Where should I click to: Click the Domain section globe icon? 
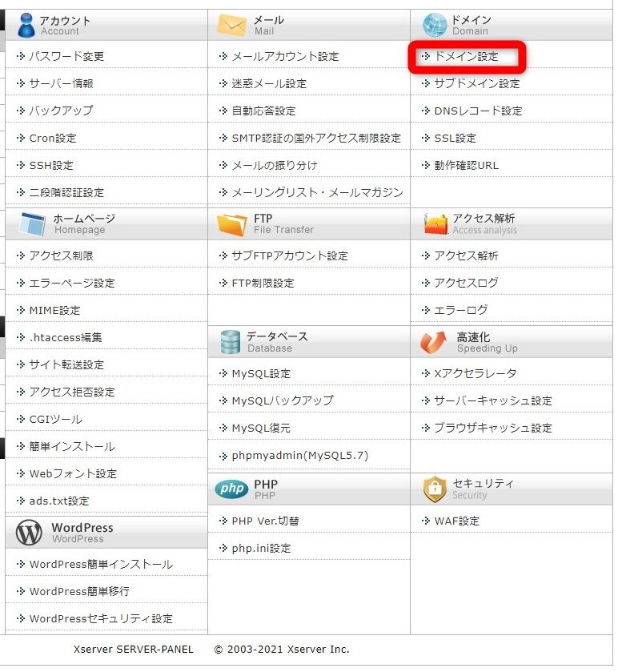tap(435, 26)
